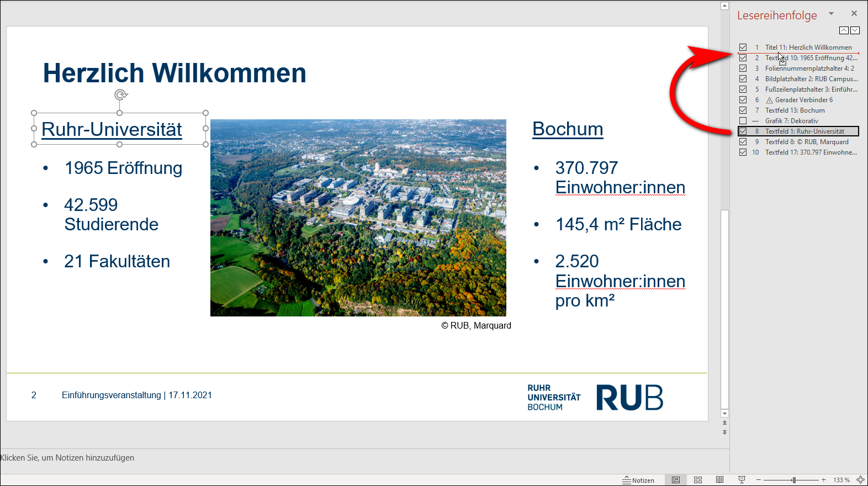Go to next slide double-arrow

[x=724, y=432]
